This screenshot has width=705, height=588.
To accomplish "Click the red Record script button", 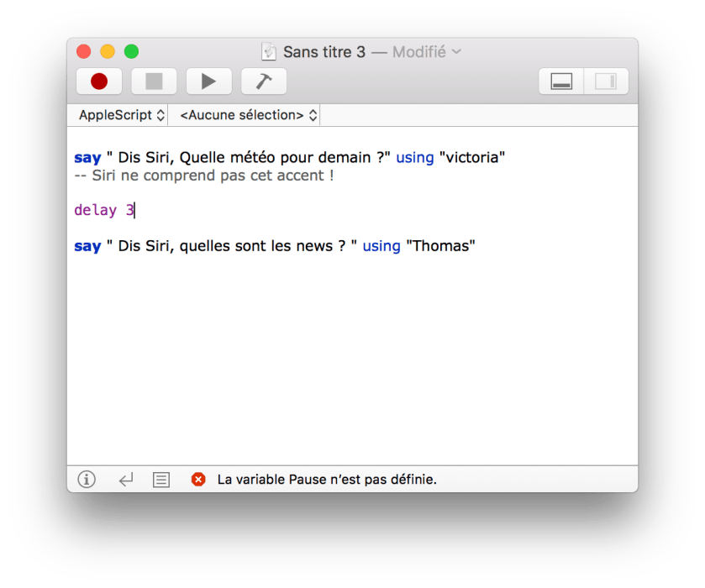I will 99,81.
